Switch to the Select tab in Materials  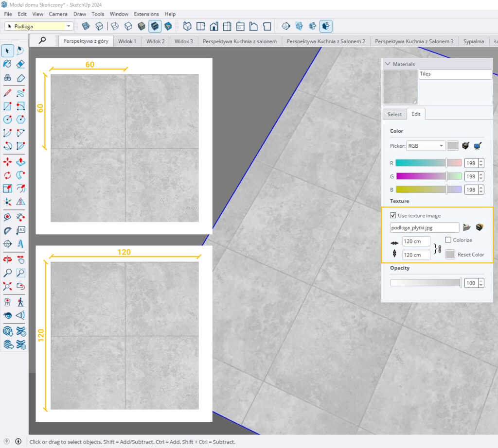[394, 114]
